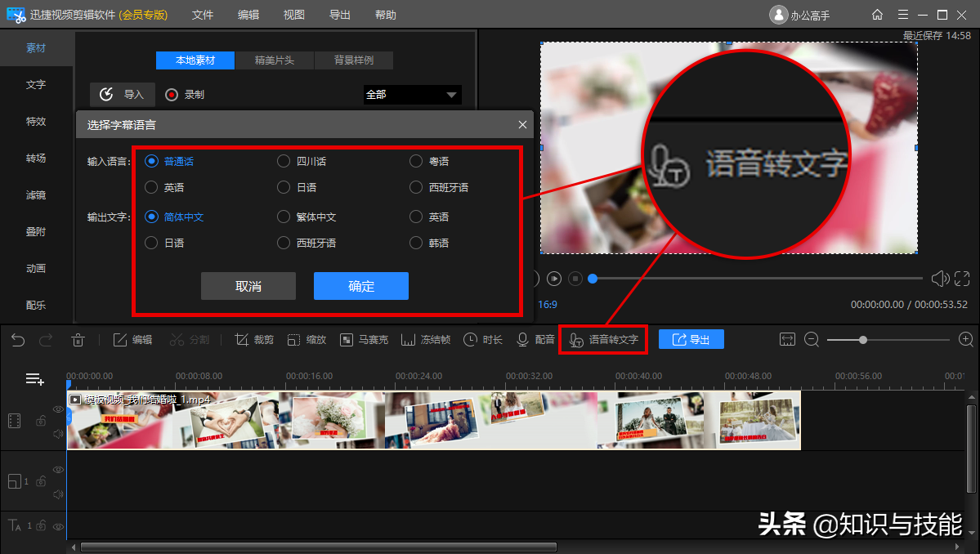Image resolution: width=980 pixels, height=554 pixels.
Task: Open the 配乐 panel in the sidebar
Action: click(35, 305)
